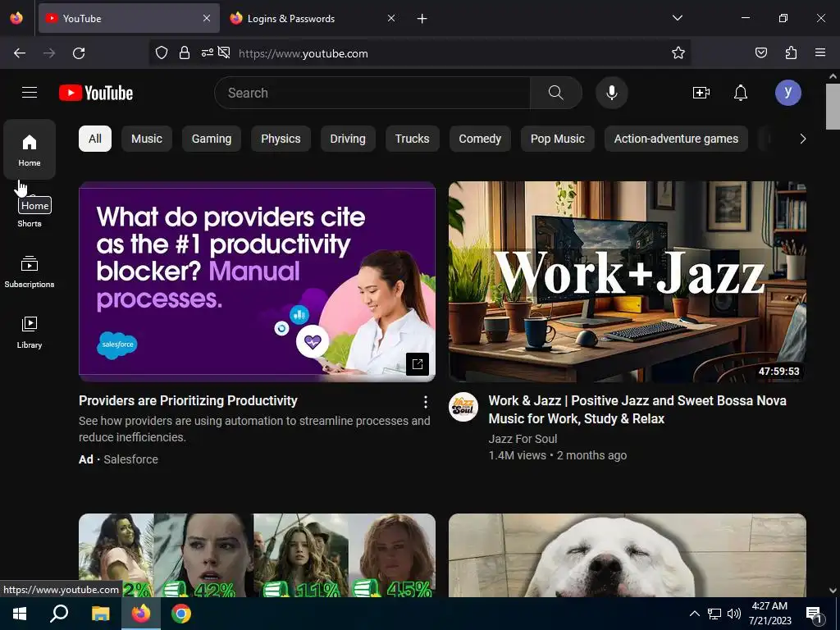Reload the current page
The width and height of the screenshot is (840, 630).
pos(79,53)
